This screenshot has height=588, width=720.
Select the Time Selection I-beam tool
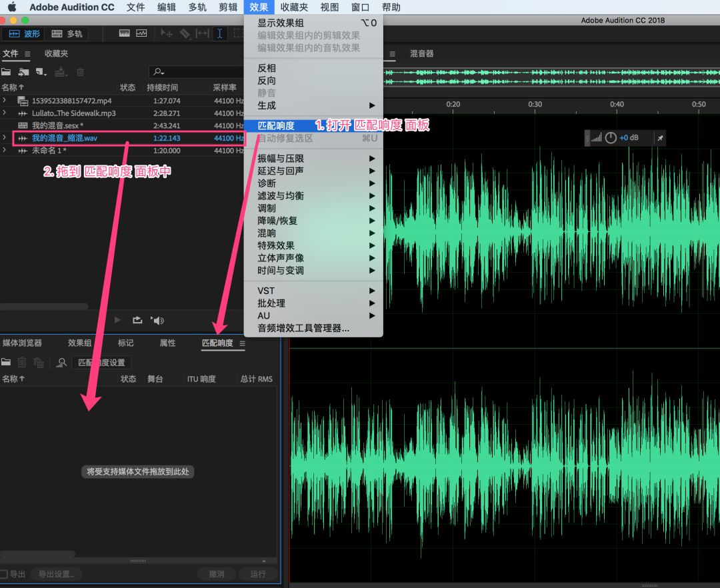[220, 33]
